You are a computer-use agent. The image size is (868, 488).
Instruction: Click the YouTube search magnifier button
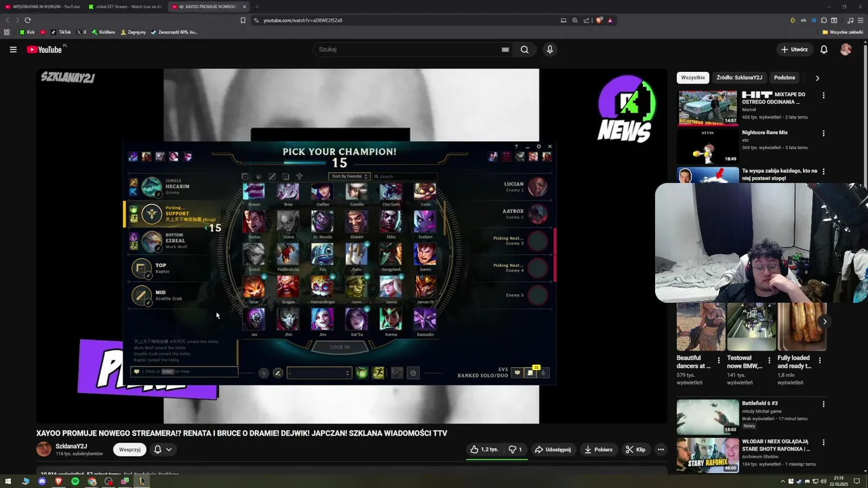[x=524, y=49]
